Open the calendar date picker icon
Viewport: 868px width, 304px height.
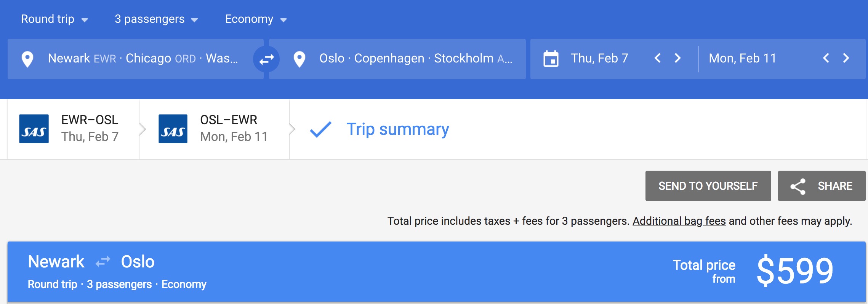click(551, 59)
